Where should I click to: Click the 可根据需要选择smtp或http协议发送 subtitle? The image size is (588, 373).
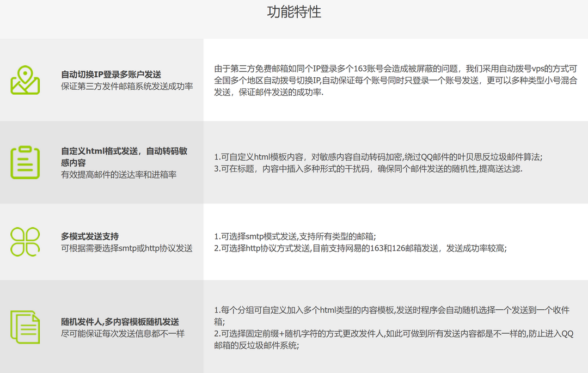[127, 248]
